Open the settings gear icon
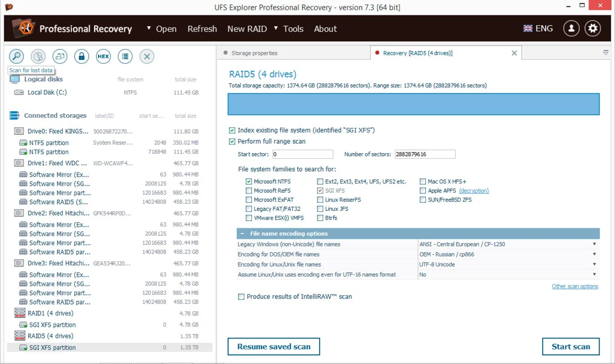 pos(593,28)
